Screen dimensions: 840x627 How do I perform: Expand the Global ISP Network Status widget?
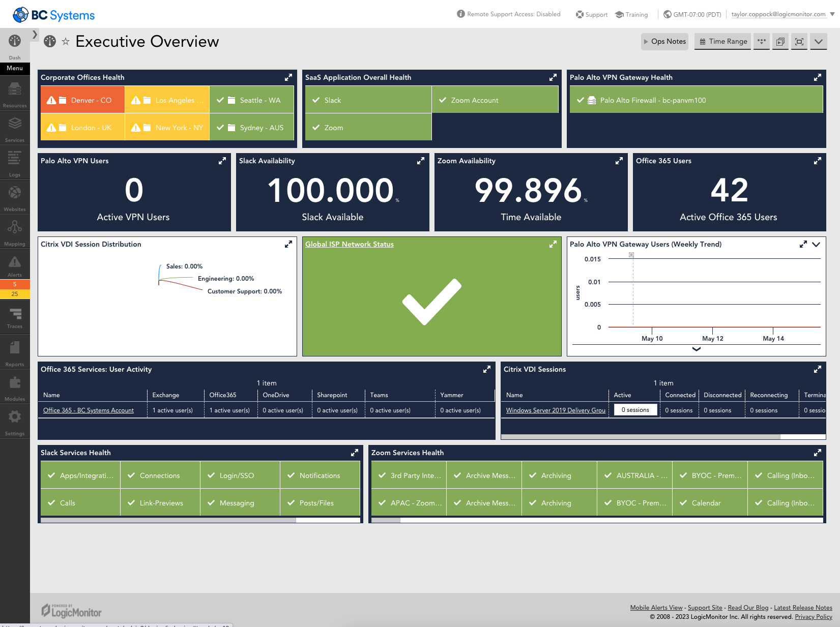(553, 244)
